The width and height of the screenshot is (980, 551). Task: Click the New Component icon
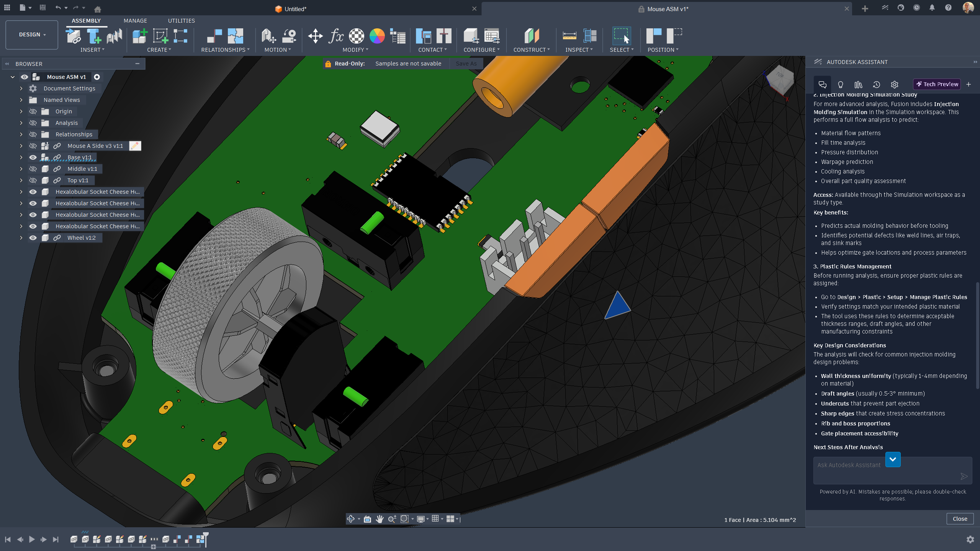click(x=139, y=36)
